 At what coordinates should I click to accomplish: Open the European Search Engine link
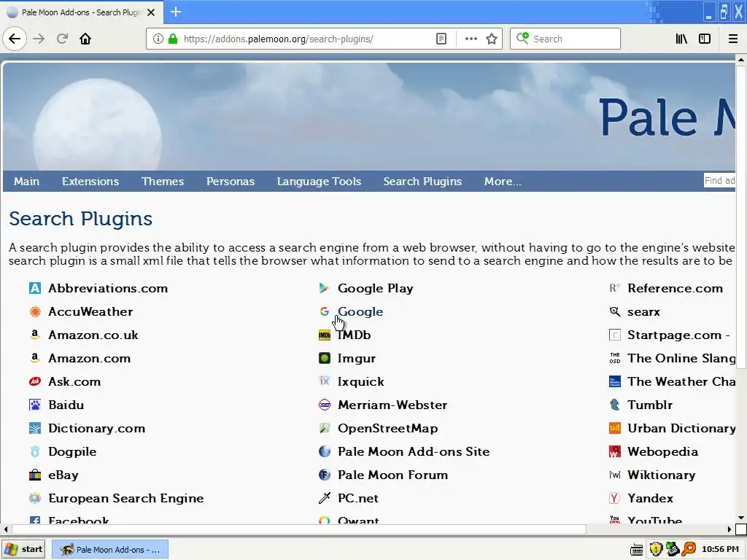[x=125, y=498]
